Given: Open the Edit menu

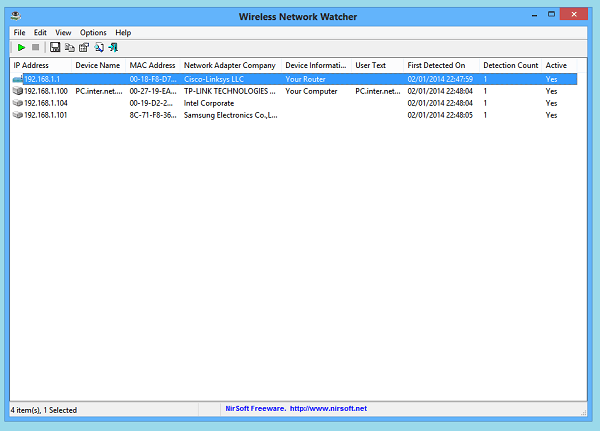Looking at the screenshot, I should [x=40, y=33].
